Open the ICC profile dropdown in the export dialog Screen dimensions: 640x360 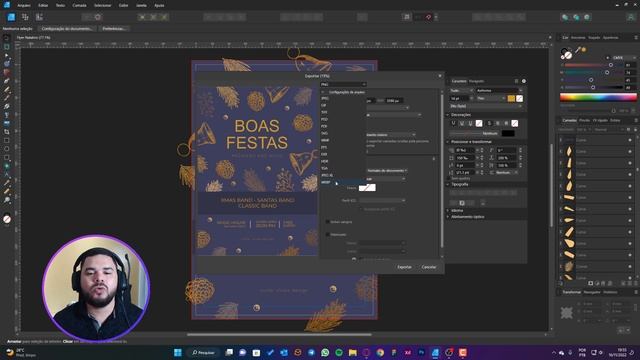point(382,200)
